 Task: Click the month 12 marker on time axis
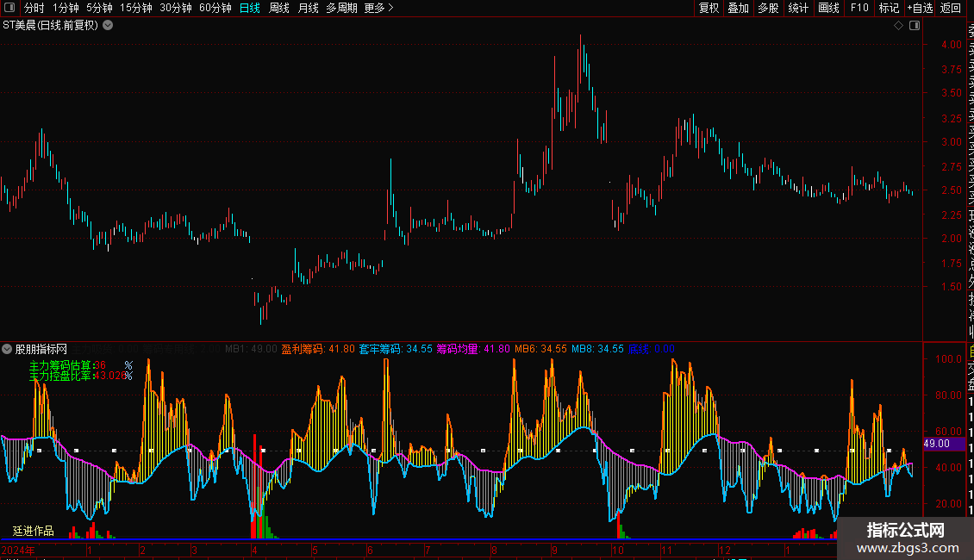[724, 550]
